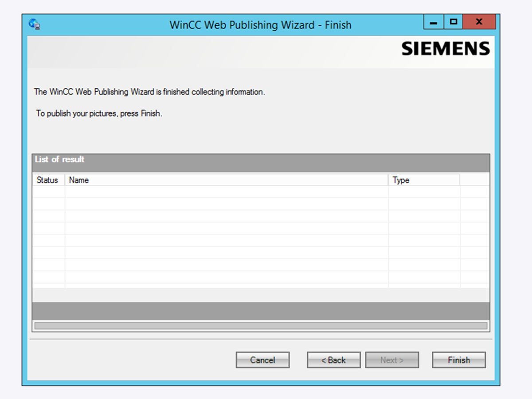Cancel the Web Publishing Wizard
Viewport: 532px width, 399px height.
coord(262,360)
